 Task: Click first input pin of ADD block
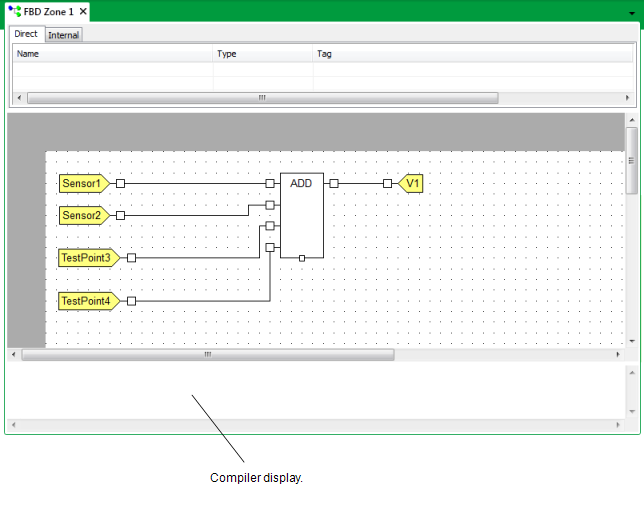[270, 184]
